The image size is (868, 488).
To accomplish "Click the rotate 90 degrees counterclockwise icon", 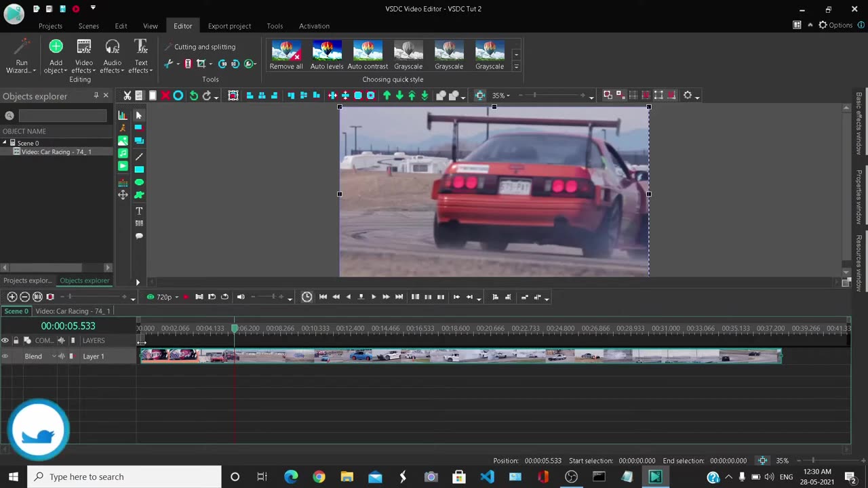I will tap(222, 64).
